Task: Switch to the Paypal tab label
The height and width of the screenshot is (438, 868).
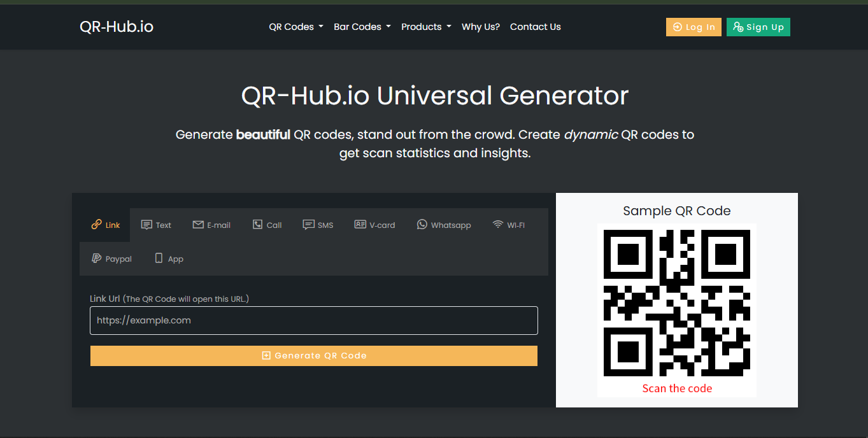Action: pyautogui.click(x=118, y=259)
